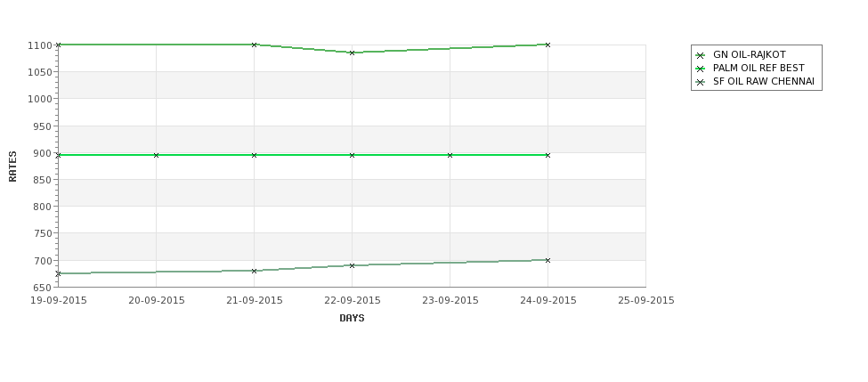Screen dimensions: 868x382
Task: Click PALM OIL REF BEST legend marker
Action: (701, 69)
